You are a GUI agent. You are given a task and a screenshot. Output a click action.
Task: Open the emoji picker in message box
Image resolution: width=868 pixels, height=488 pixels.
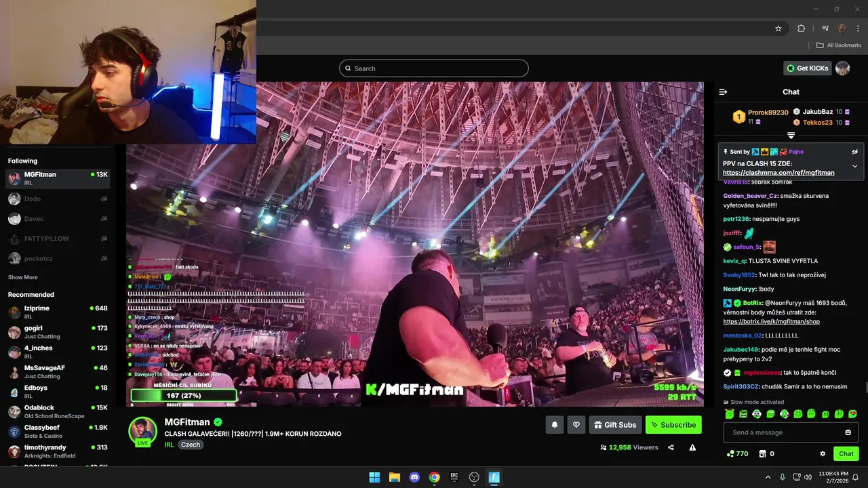[x=848, y=432]
